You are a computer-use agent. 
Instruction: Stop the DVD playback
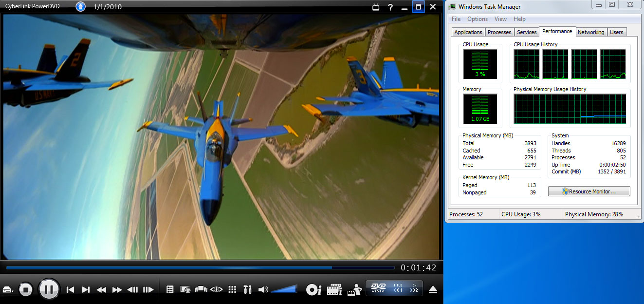[25, 289]
